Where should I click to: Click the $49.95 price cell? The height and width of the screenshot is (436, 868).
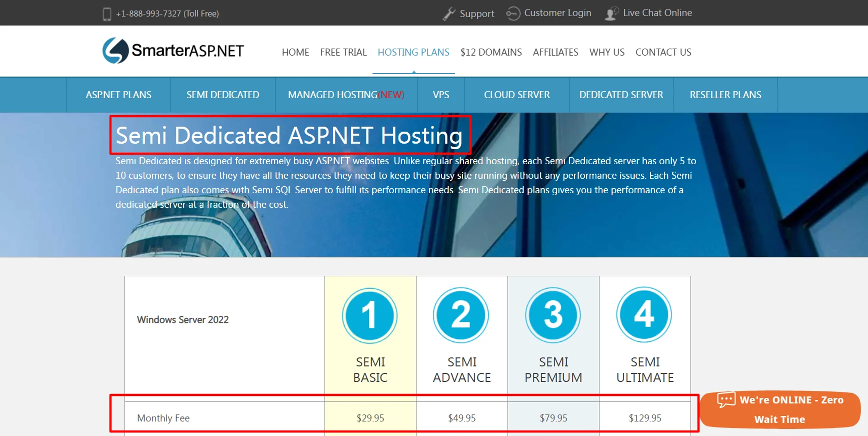pos(462,418)
